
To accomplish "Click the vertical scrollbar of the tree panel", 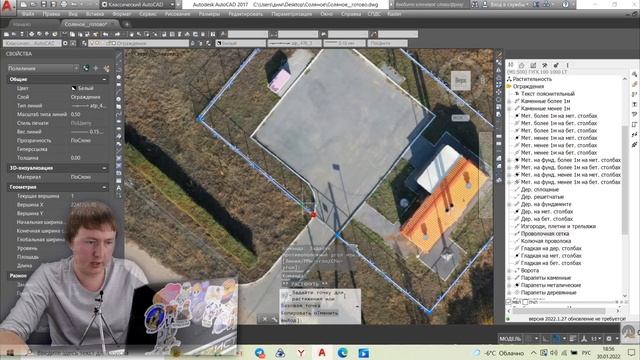I will 625,180.
